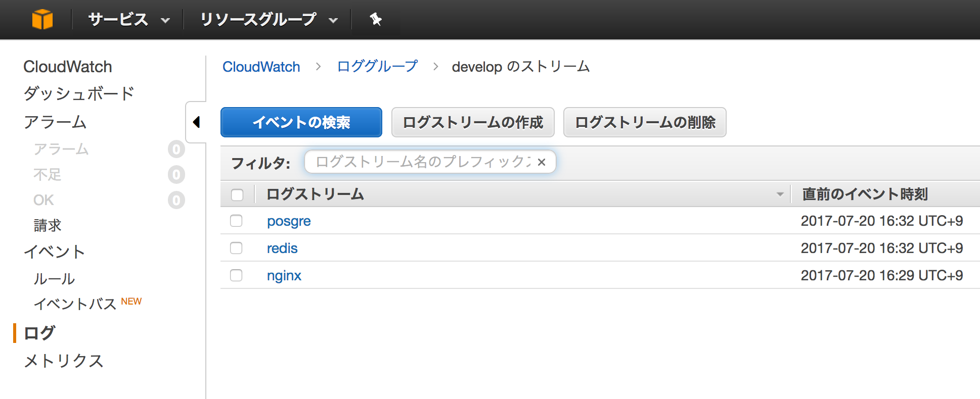Screen dimensions: 980x399
Task: Click the ログストリーム column header text
Action: tap(315, 194)
